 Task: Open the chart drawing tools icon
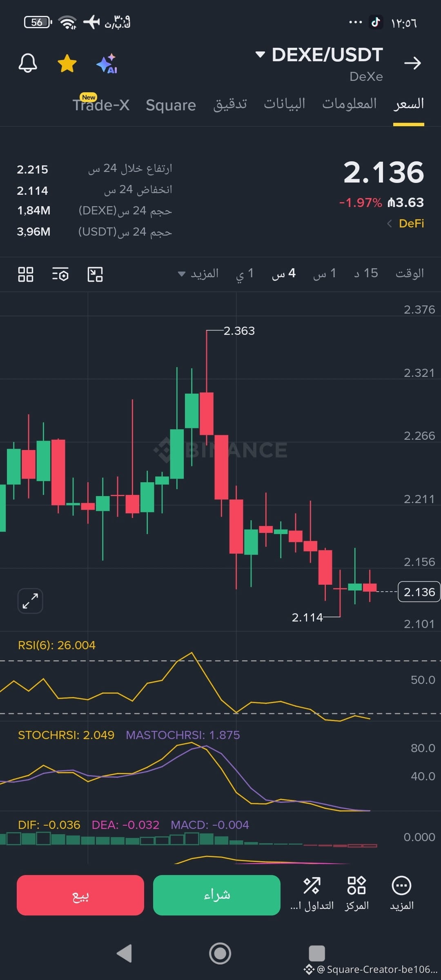pyautogui.click(x=95, y=274)
